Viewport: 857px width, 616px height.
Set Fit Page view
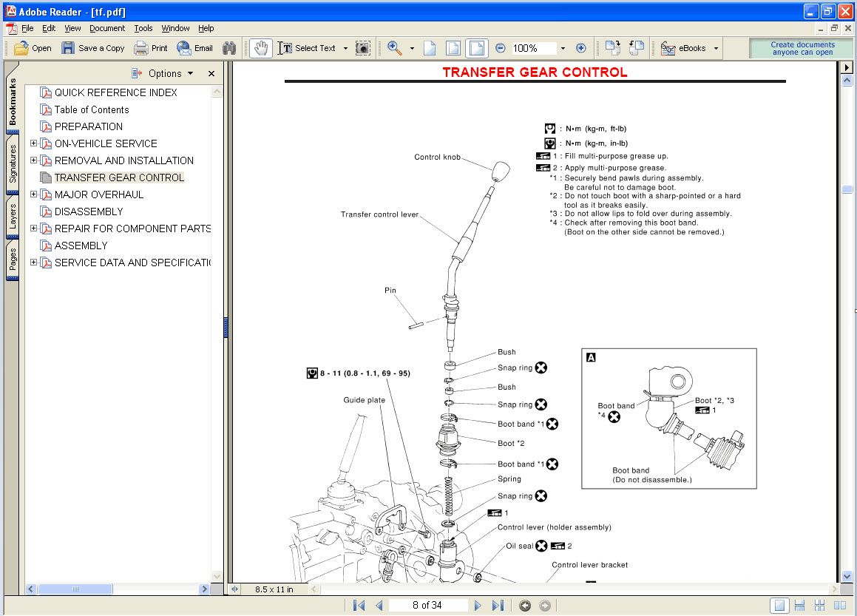(453, 48)
